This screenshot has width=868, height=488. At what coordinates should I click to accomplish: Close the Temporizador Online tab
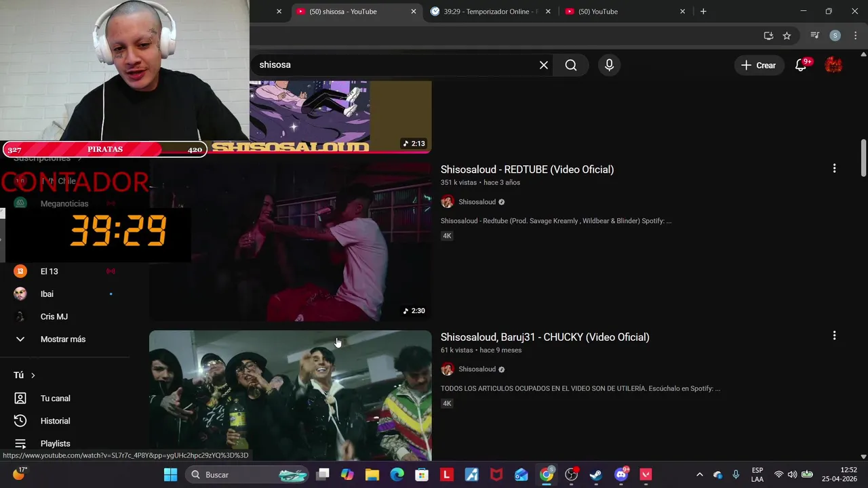[x=548, y=12]
